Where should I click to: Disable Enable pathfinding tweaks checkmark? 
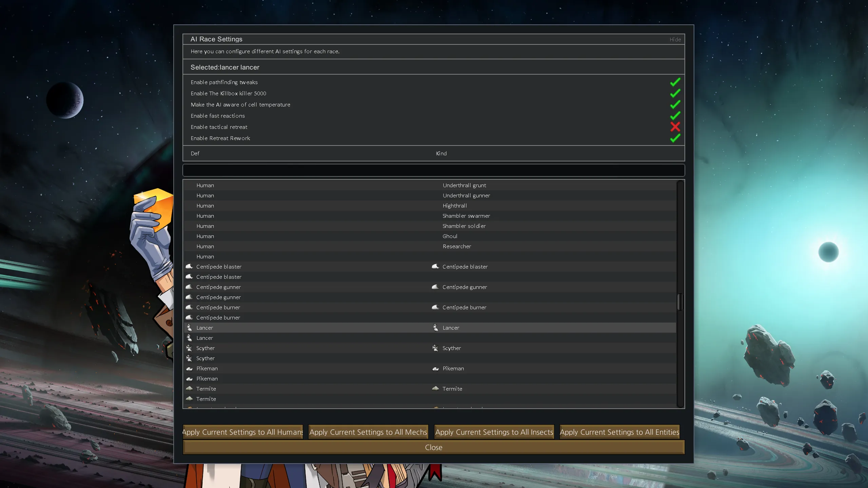[675, 82]
